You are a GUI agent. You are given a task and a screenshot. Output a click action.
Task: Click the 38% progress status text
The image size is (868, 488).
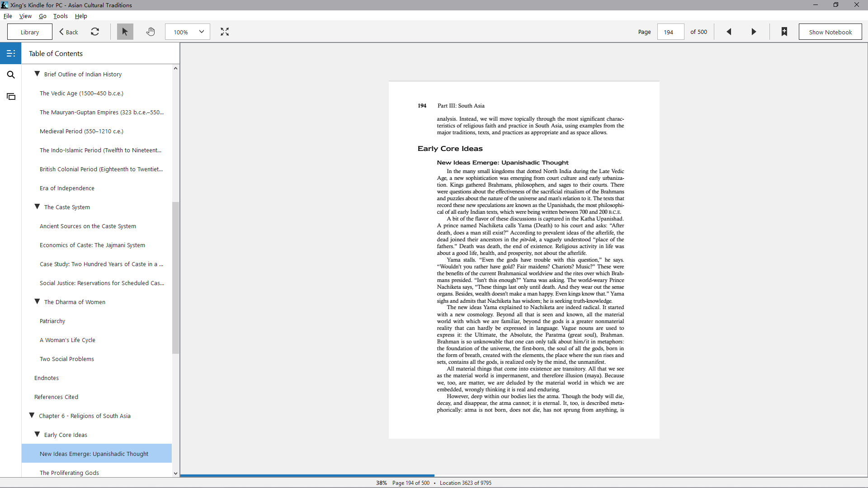pyautogui.click(x=381, y=483)
